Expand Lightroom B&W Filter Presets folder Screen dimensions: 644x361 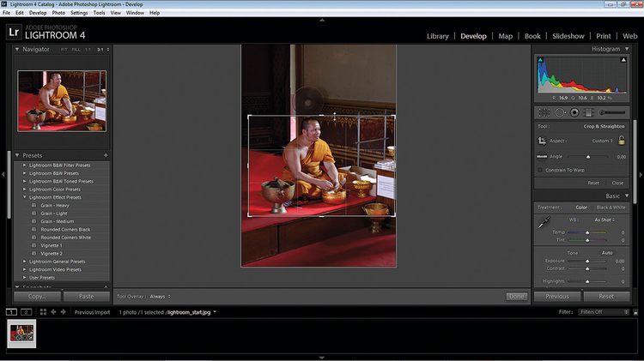tap(24, 165)
